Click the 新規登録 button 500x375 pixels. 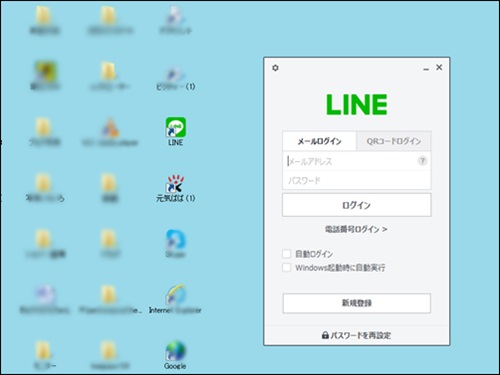click(357, 303)
